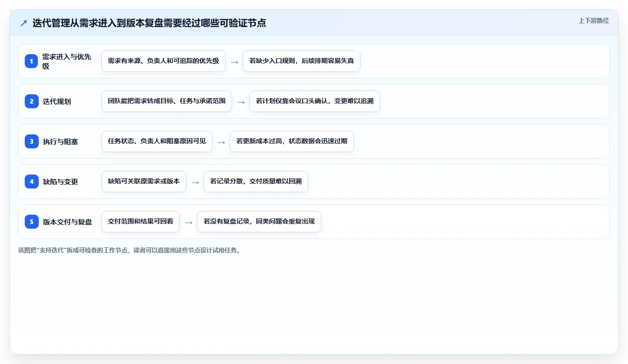The width and height of the screenshot is (628, 364).
Task: Select the 版本交付与复盘 step label
Action: [x=67, y=222]
